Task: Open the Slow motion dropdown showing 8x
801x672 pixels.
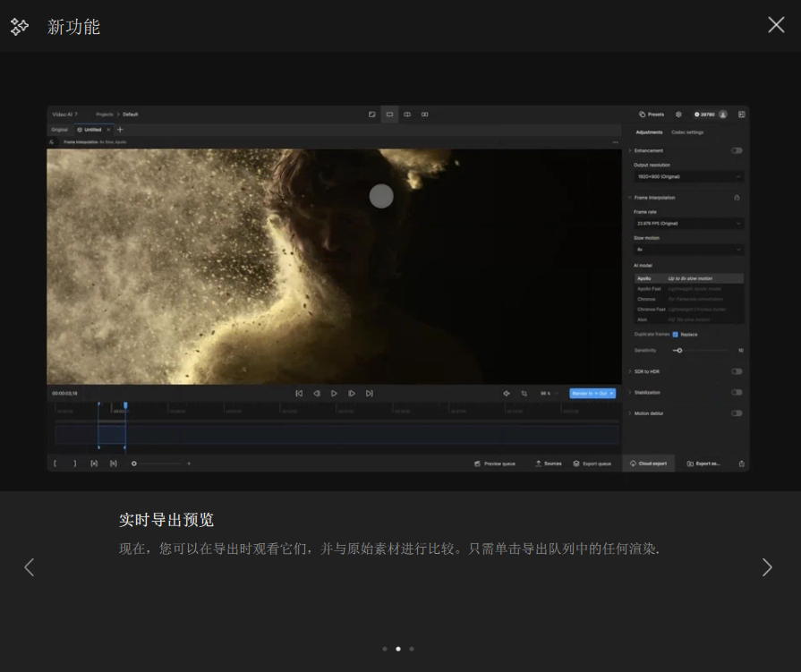Action: tap(686, 249)
